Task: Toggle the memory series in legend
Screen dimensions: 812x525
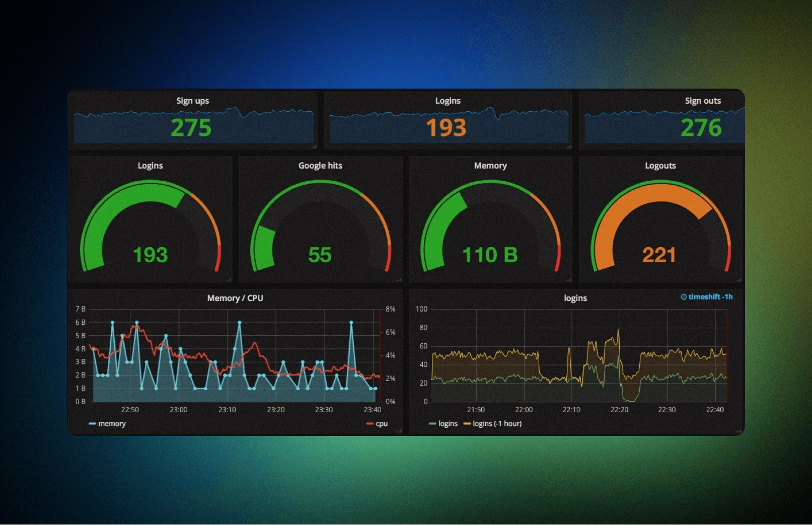Action: point(107,424)
